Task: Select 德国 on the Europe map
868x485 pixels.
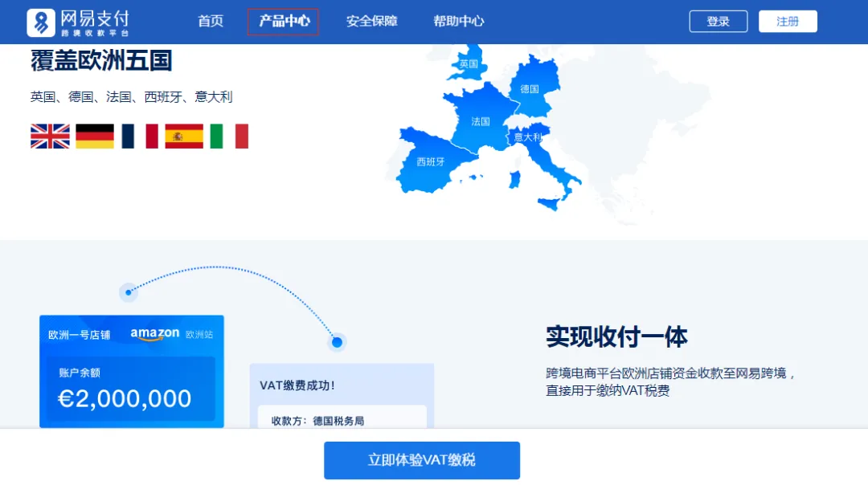Action: (530, 89)
